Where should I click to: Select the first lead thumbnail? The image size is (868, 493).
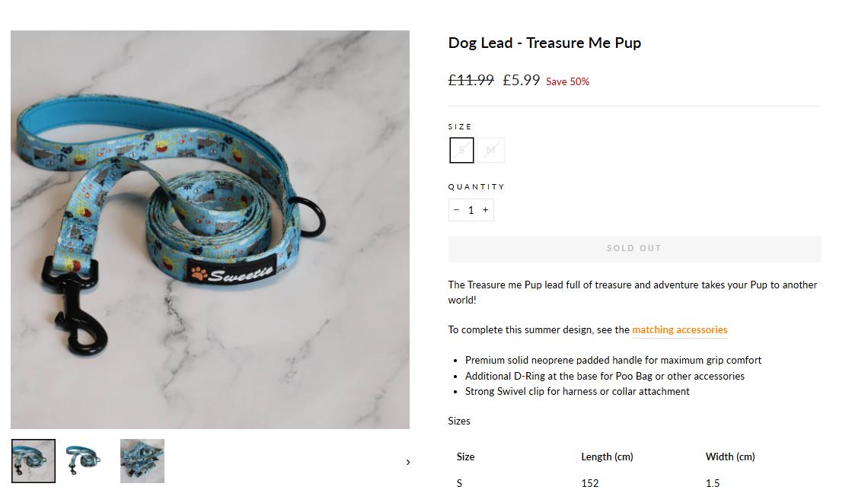(x=33, y=461)
